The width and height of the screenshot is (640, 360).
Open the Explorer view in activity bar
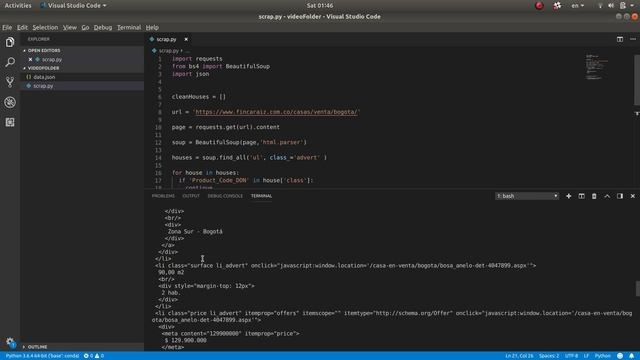coord(10,42)
